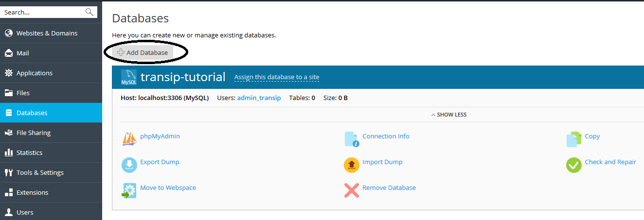The width and height of the screenshot is (644, 220).
Task: Click the search magnifier icon
Action: 89,12
